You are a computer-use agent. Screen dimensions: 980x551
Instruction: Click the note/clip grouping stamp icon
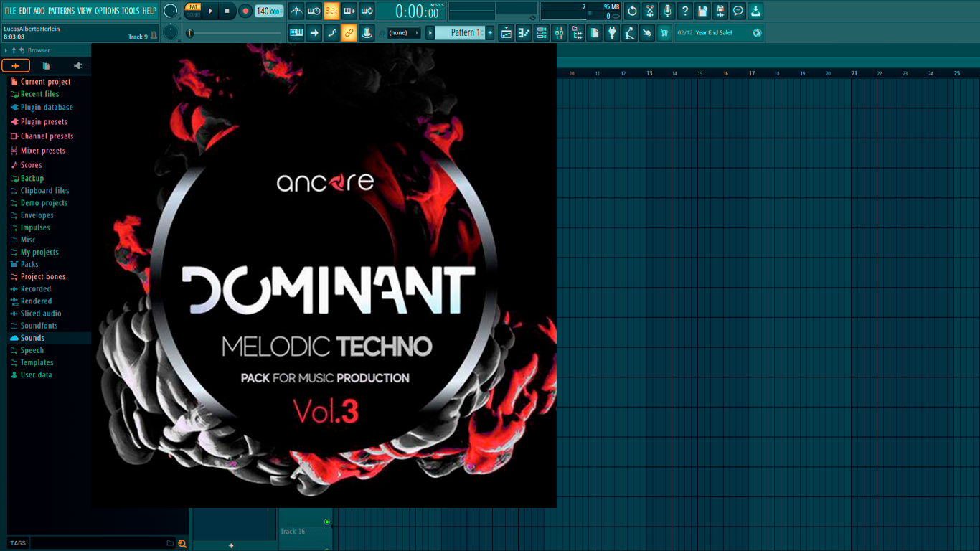click(x=367, y=32)
